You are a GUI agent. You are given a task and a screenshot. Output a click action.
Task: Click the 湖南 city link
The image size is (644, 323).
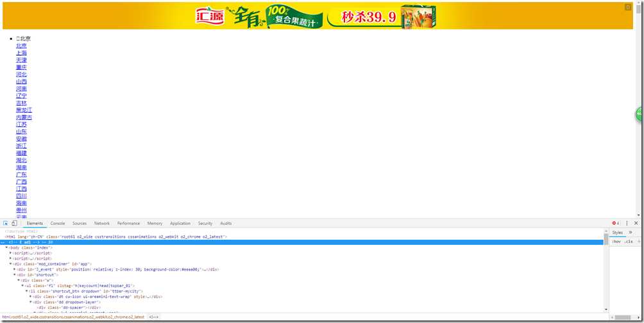[x=21, y=167]
